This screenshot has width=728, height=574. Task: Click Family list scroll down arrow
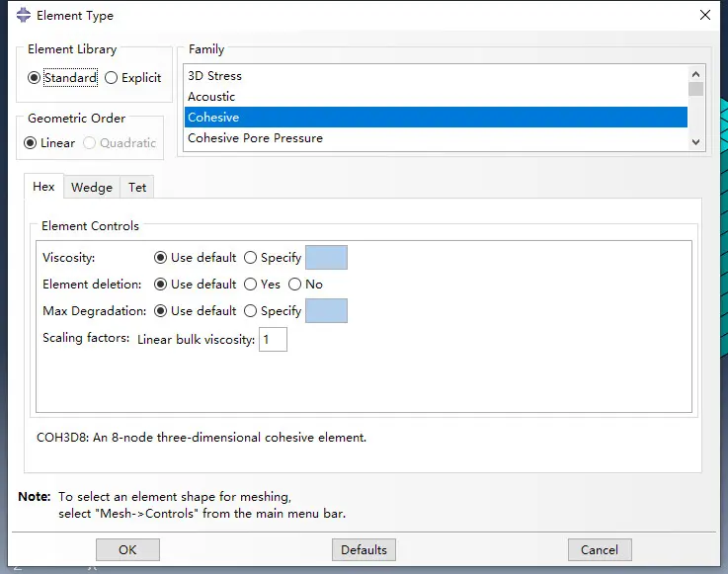click(695, 141)
